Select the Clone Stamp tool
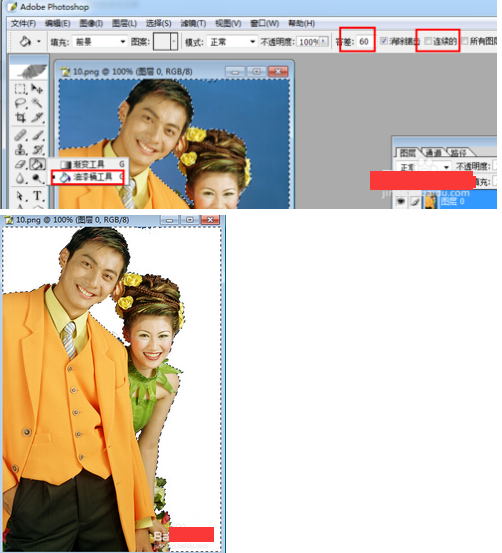The image size is (502, 553). point(20,150)
